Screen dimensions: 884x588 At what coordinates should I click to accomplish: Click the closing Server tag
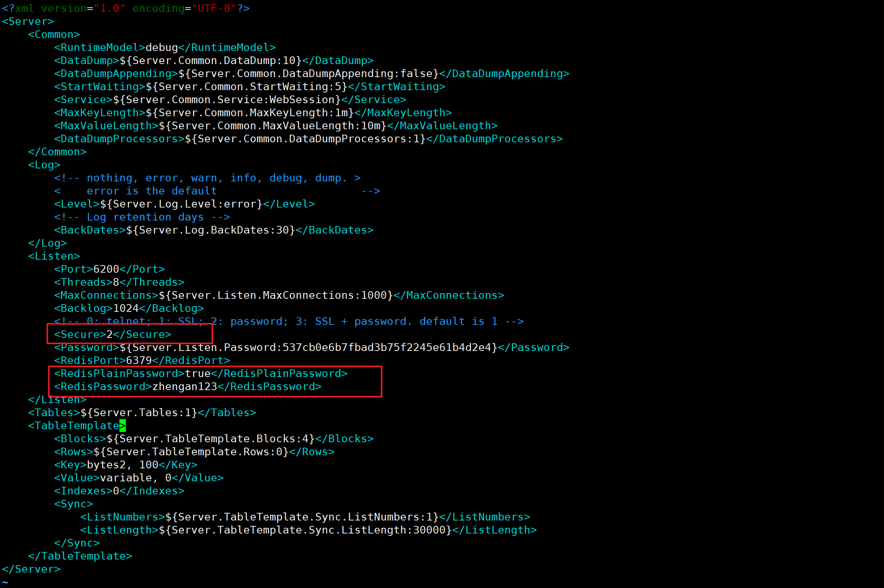pyautogui.click(x=31, y=569)
